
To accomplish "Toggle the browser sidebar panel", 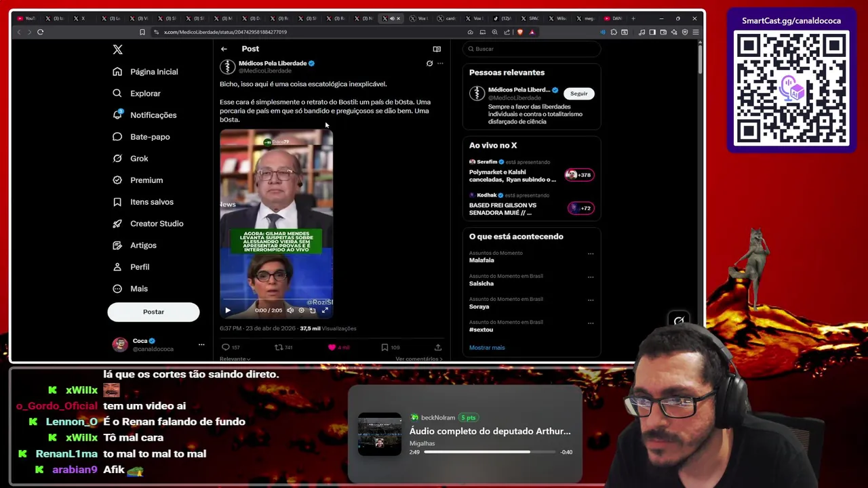I will point(652,32).
